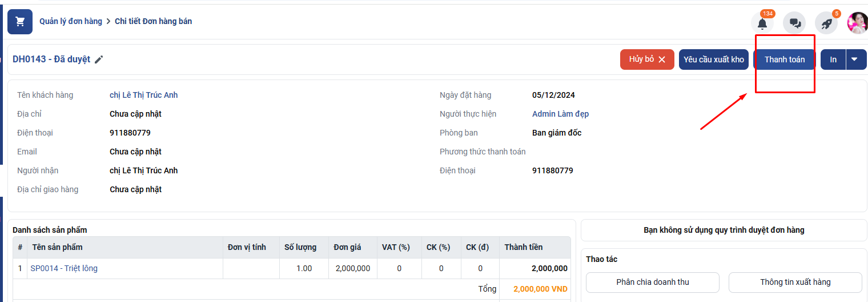The image size is (868, 302).
Task: Expand the dropdown arrow next to In
Action: 855,59
